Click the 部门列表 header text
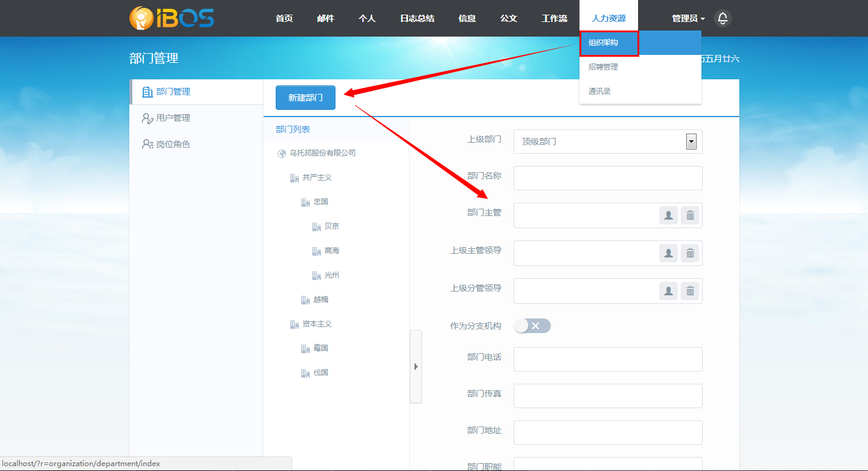The height and width of the screenshot is (471, 868). (x=293, y=129)
